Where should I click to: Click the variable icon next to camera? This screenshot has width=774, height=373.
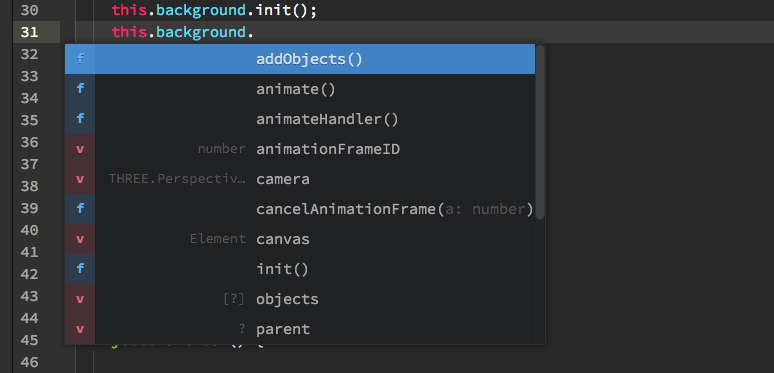(x=80, y=179)
